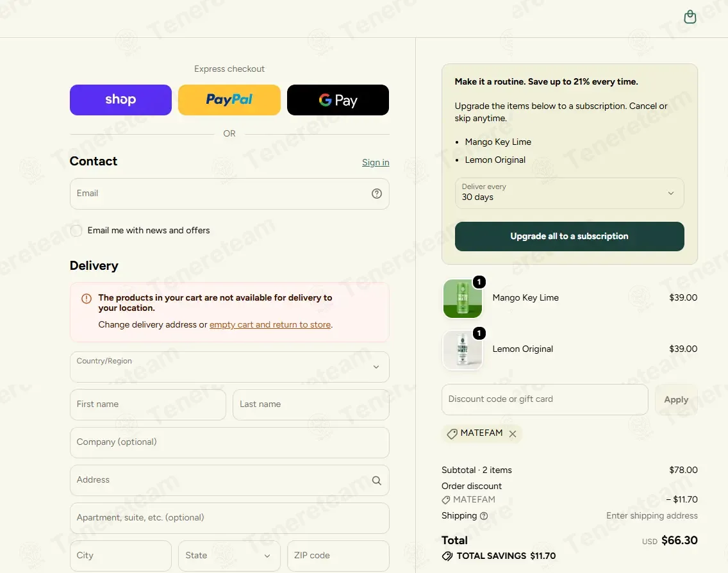Click the $78.00 subtotal value
This screenshot has height=573, width=728.
(683, 470)
